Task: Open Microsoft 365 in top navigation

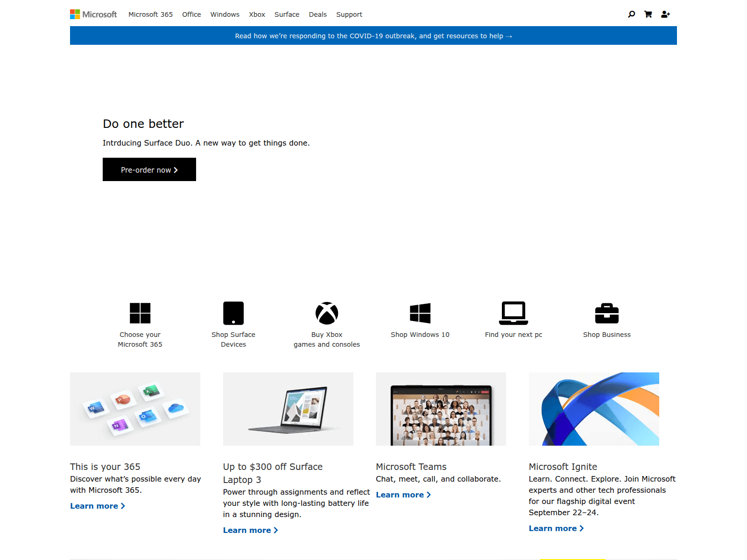Action: (x=150, y=14)
